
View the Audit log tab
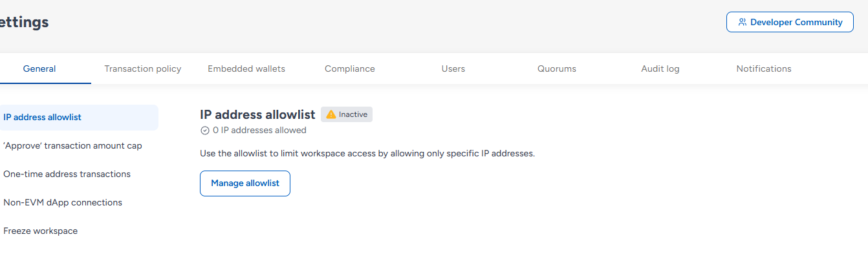pos(660,68)
